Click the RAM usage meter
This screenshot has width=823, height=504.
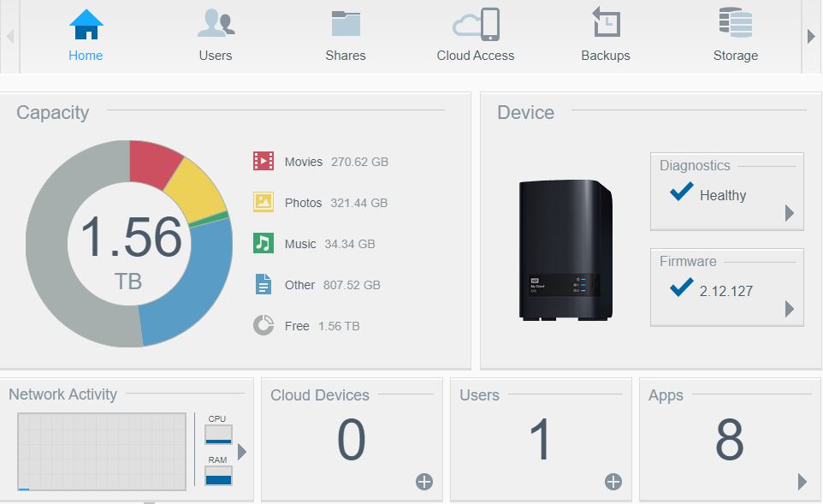pos(218,476)
